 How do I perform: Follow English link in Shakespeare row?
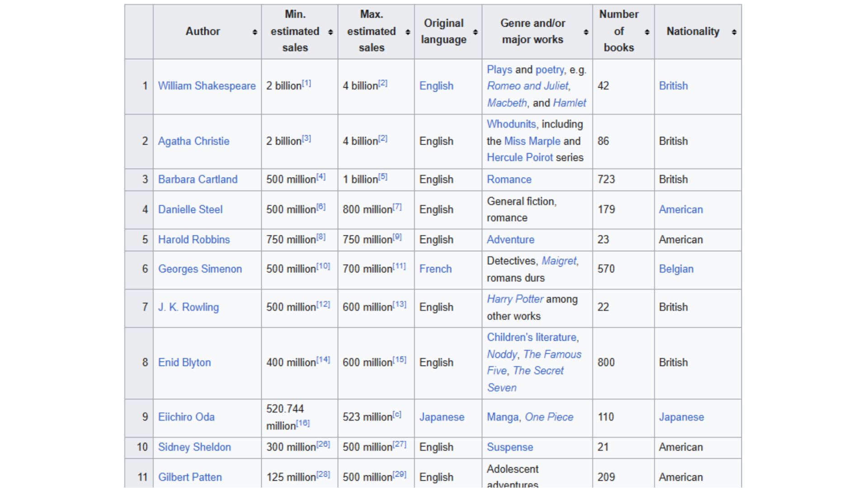pyautogui.click(x=436, y=86)
